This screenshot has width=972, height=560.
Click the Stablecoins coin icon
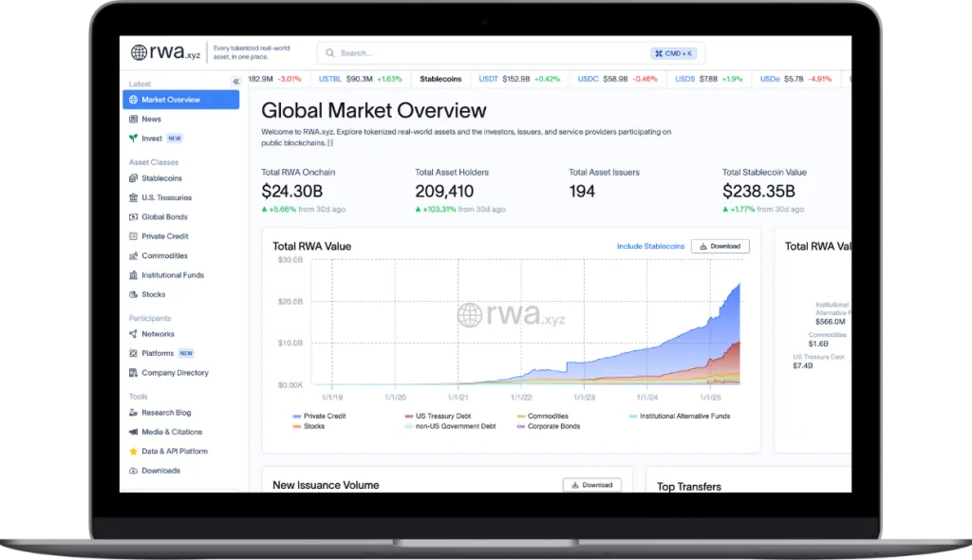click(133, 178)
